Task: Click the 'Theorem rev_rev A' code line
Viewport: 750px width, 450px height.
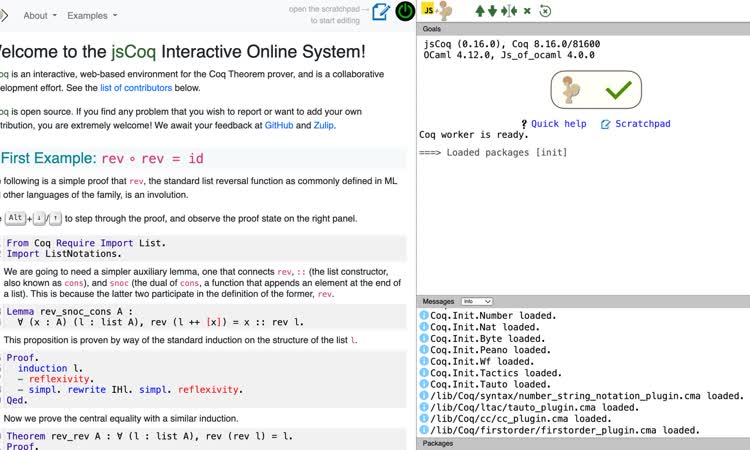Action: 149,436
